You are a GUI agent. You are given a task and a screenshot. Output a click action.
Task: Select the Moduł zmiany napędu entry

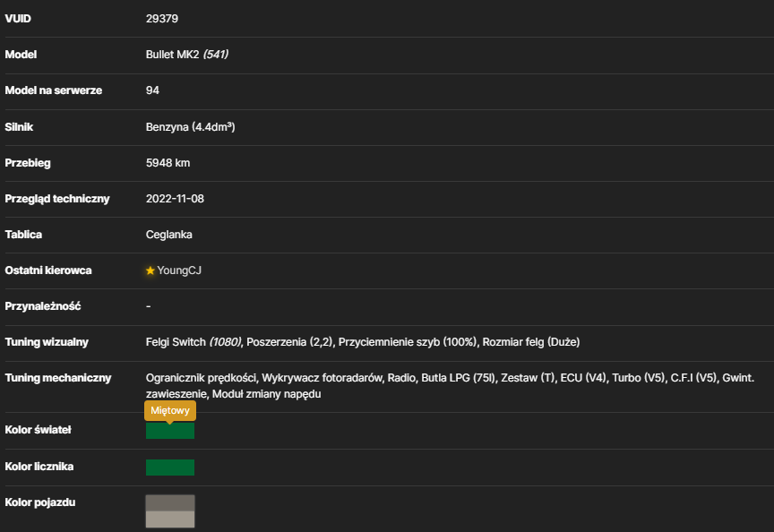coord(267,394)
